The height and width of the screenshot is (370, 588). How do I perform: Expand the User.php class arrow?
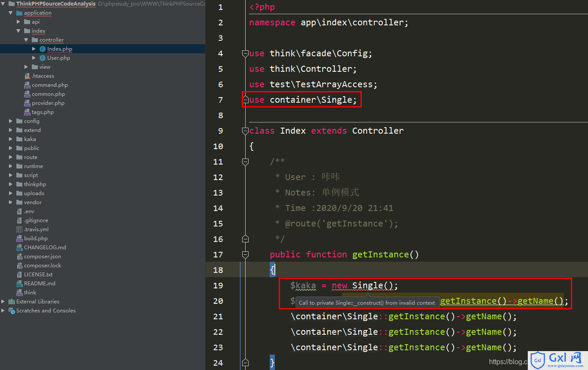click(34, 58)
